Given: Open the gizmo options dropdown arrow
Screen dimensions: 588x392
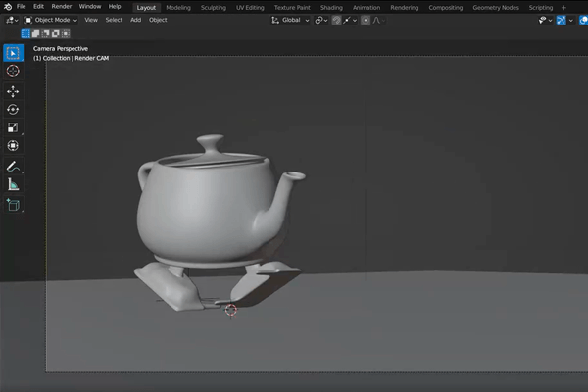Looking at the screenshot, I should click(571, 20).
